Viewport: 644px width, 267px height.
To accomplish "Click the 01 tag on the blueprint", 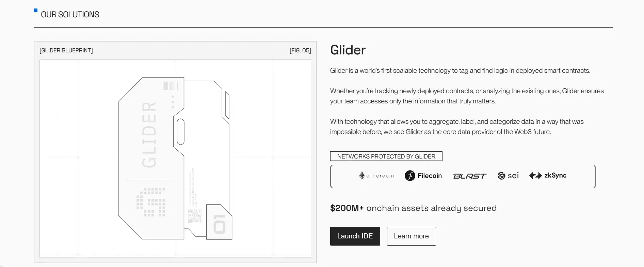I will 220,224.
